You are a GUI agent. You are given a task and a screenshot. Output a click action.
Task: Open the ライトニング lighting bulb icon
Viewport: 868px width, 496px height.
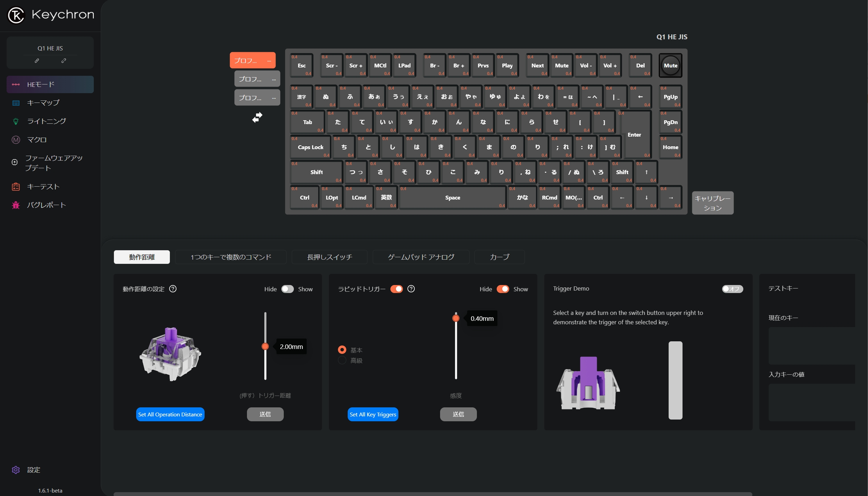point(16,121)
